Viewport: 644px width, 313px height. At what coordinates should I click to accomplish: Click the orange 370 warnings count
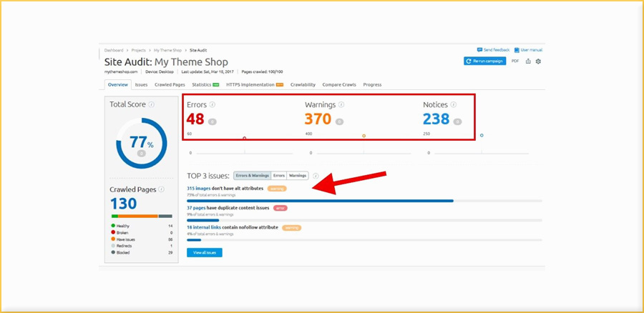point(318,119)
